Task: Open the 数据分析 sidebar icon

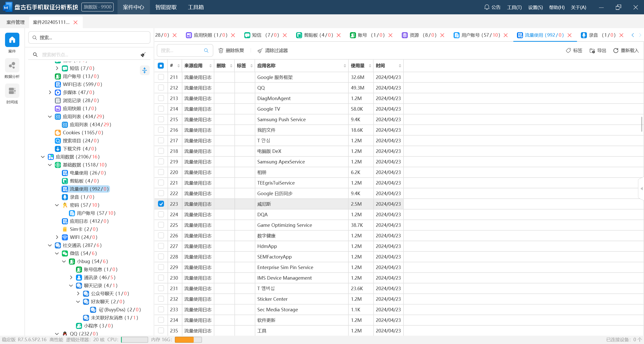Action: coord(12,66)
